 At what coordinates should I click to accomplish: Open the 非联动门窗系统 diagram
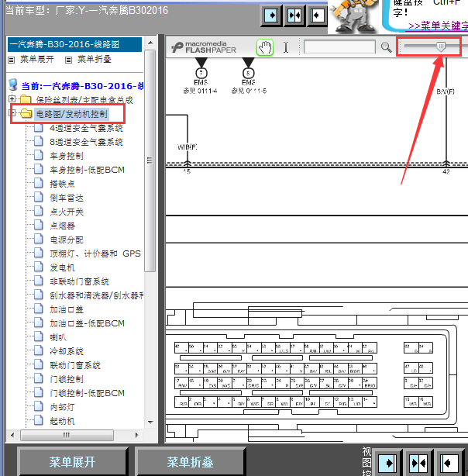tap(79, 281)
